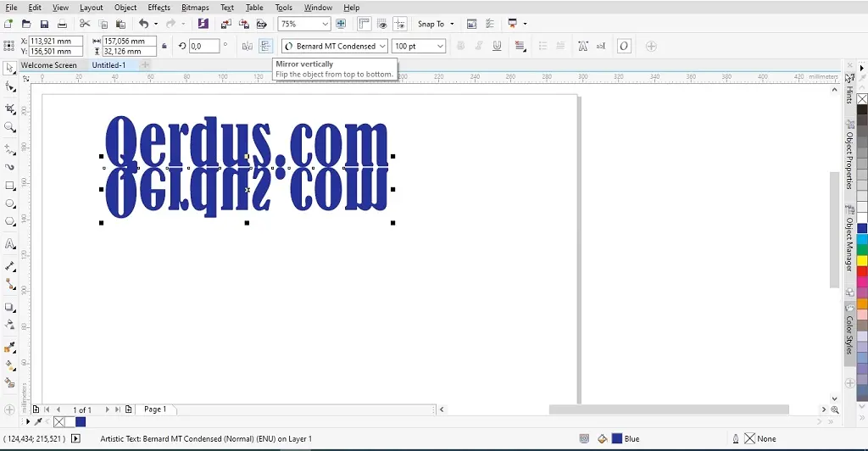Select the Zoom tool in toolbox
The image size is (868, 451).
coord(9,127)
